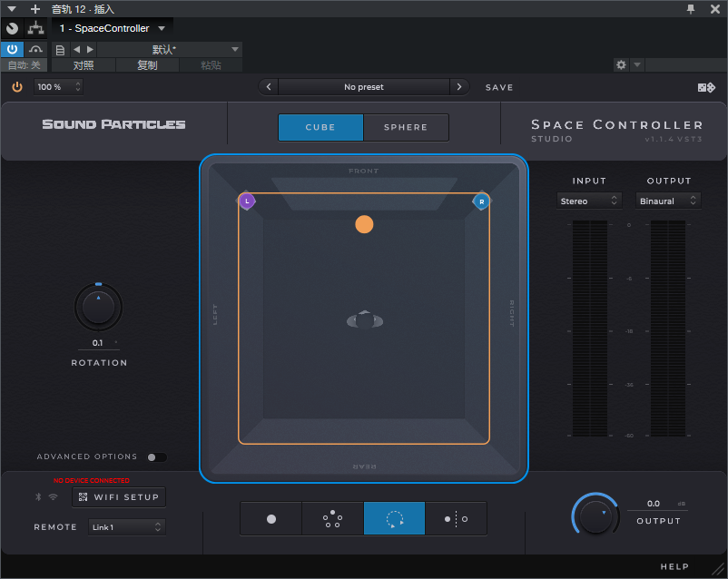728x579 pixels.
Task: Open the title bar triangle menu
Action: 12,9
